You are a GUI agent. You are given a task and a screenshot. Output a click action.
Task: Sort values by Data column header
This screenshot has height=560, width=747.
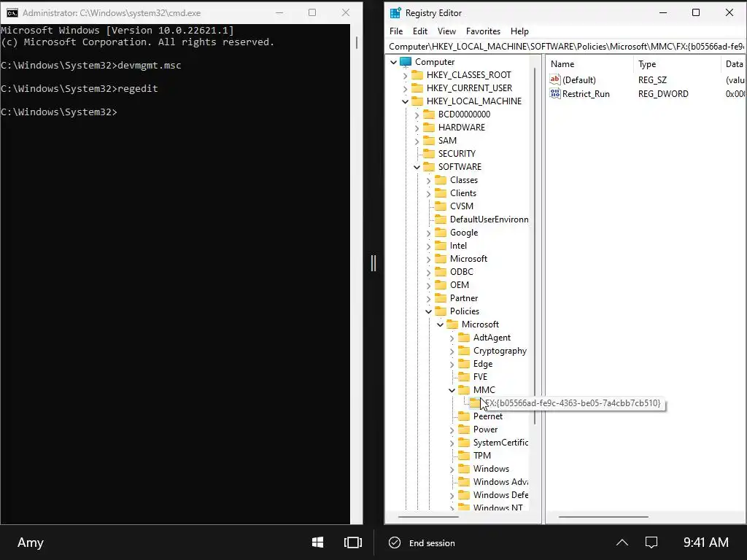click(x=734, y=64)
